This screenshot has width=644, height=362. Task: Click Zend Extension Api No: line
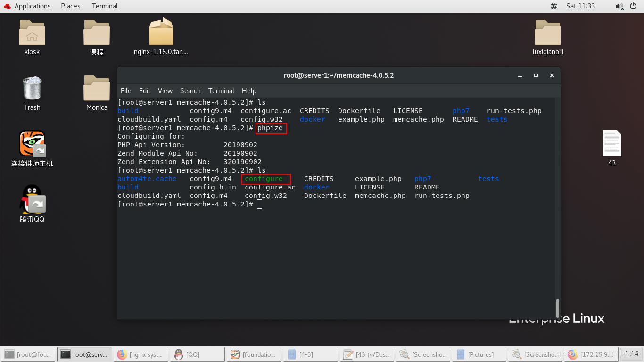(x=190, y=162)
